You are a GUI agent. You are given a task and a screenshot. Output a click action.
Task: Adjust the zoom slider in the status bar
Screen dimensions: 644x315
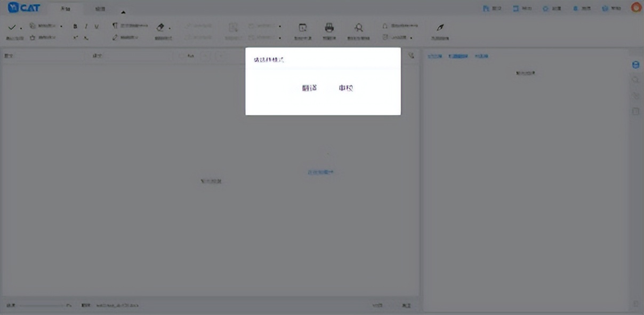point(42,305)
